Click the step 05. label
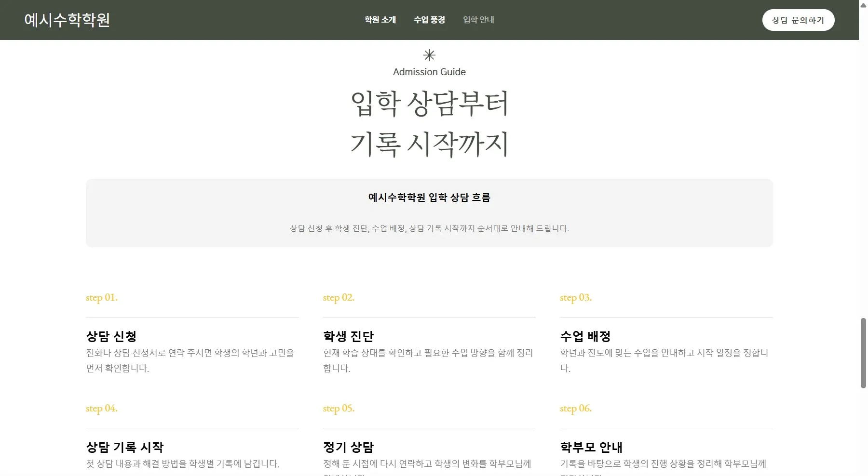Screen dimensions: 868x476 pyautogui.click(x=339, y=409)
